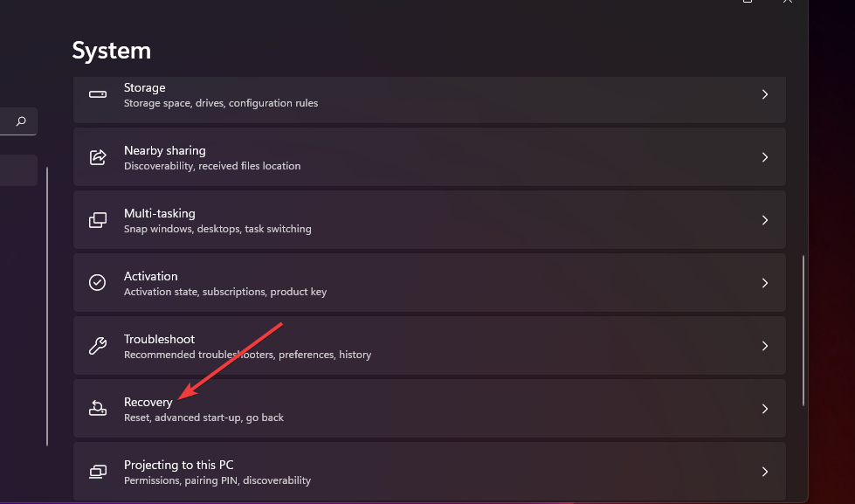This screenshot has width=855, height=504.
Task: Click the Nearby sharing icon
Action: 98,157
